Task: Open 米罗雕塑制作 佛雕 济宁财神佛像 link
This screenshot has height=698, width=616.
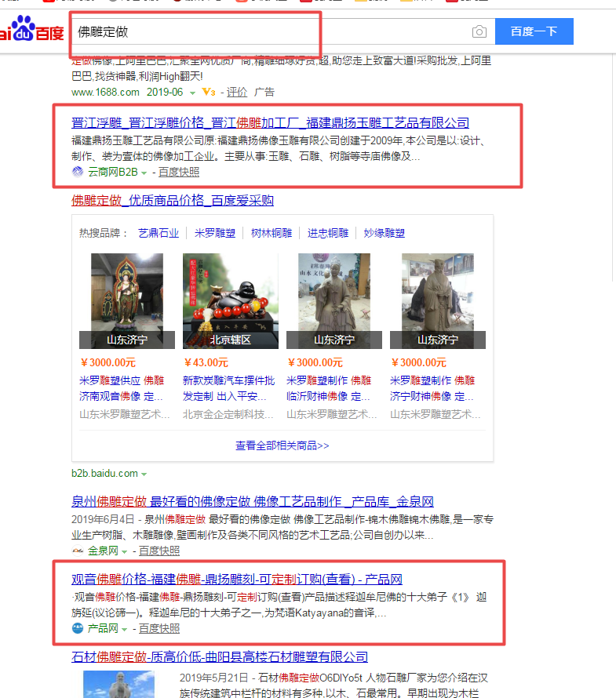Action: point(432,388)
